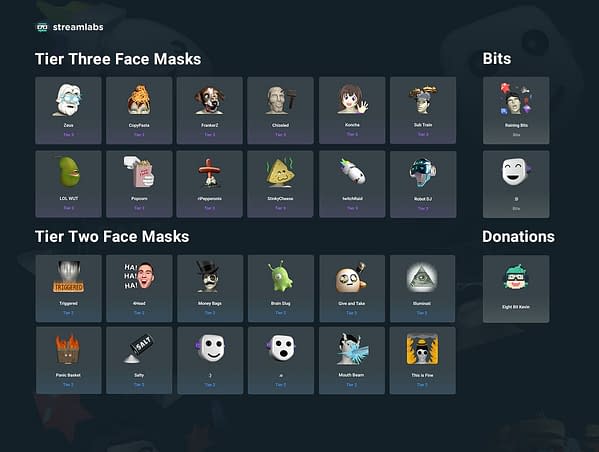The height and width of the screenshot is (452, 599).
Task: Select the Popcorn face mask
Action: 139,184
